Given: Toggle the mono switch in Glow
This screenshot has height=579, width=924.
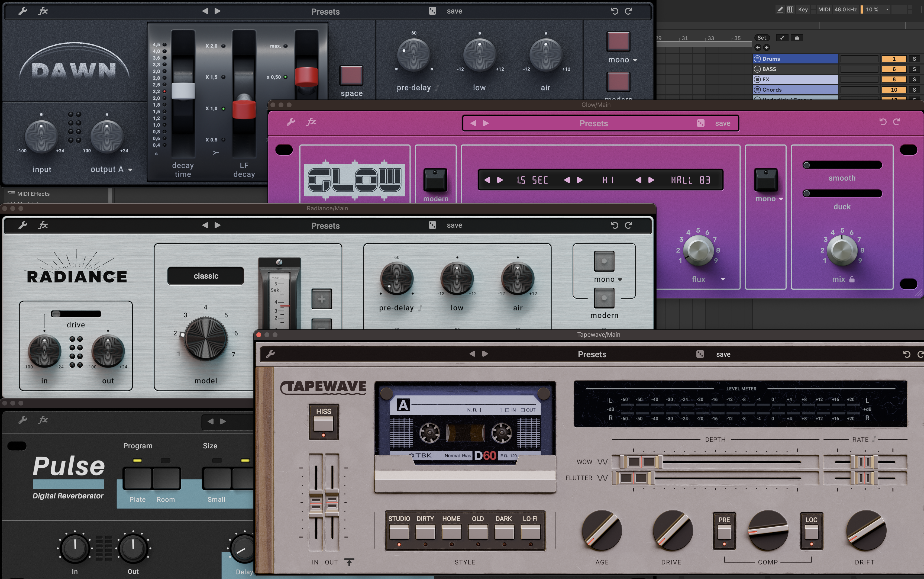Looking at the screenshot, I should (x=766, y=180).
